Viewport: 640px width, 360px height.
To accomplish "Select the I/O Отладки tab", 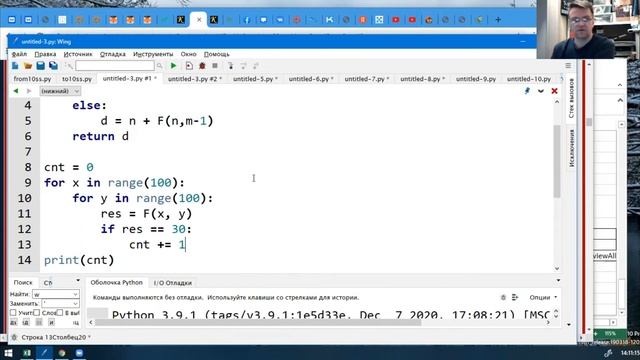I will [x=172, y=282].
